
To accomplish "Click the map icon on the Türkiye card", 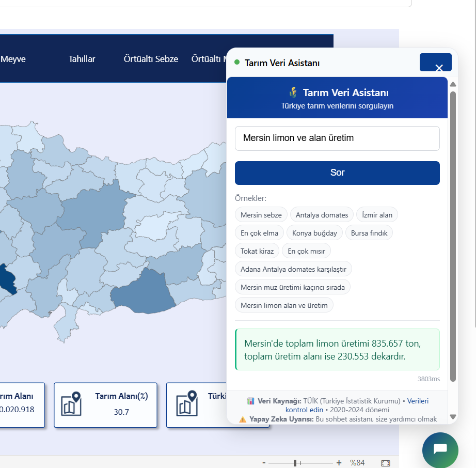I will point(187,404).
